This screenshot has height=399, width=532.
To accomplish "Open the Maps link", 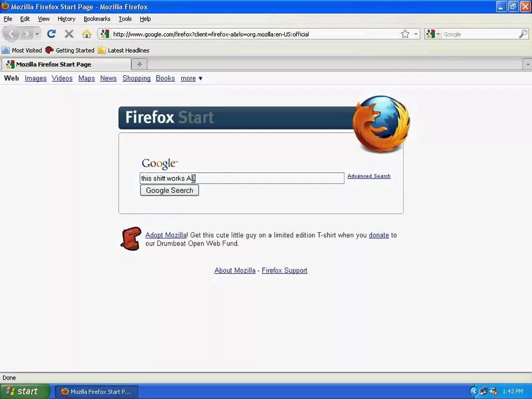I will click(x=86, y=78).
